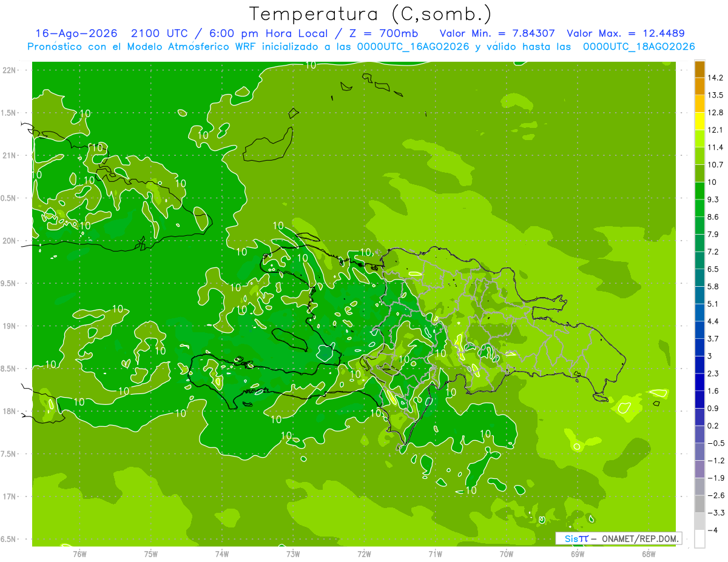Select the '6.5N' latitude axis label
The height and width of the screenshot is (562, 728).
(x=8, y=540)
